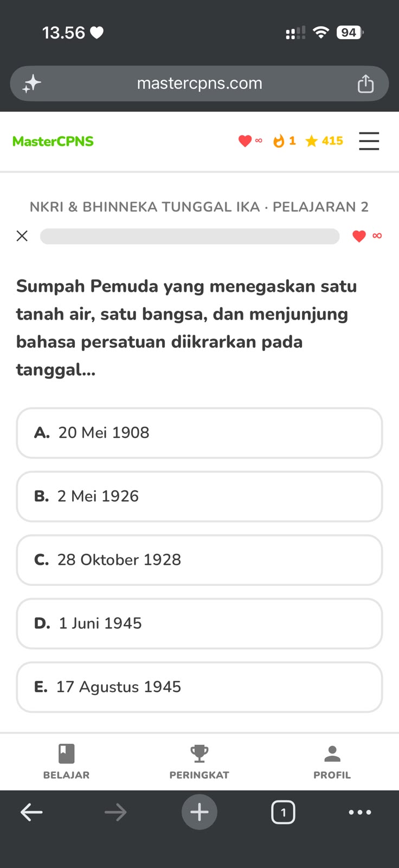
Task: Choose answer E. 17 Agustus 1945
Action: click(200, 687)
